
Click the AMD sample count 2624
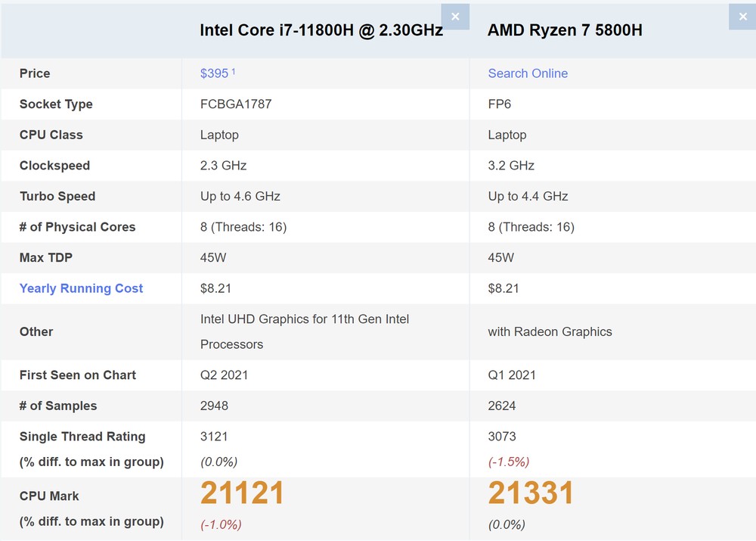click(x=502, y=406)
